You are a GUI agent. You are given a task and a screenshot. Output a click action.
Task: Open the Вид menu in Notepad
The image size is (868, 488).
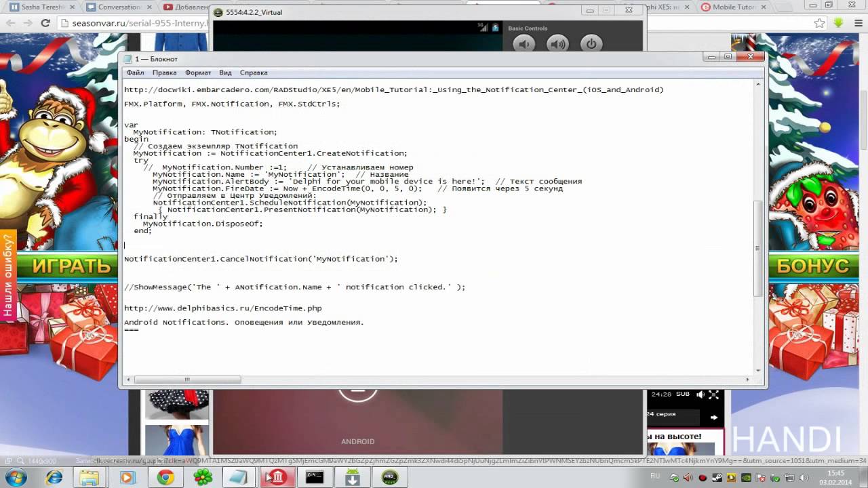point(225,73)
